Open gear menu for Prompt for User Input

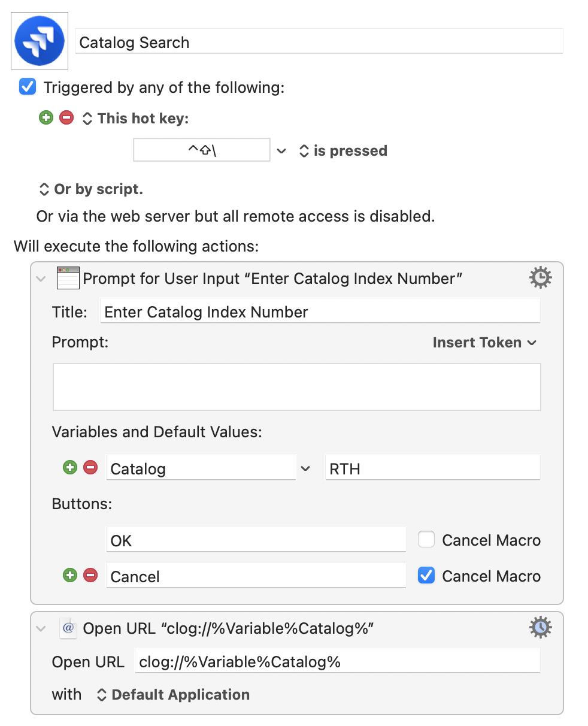[x=540, y=278]
